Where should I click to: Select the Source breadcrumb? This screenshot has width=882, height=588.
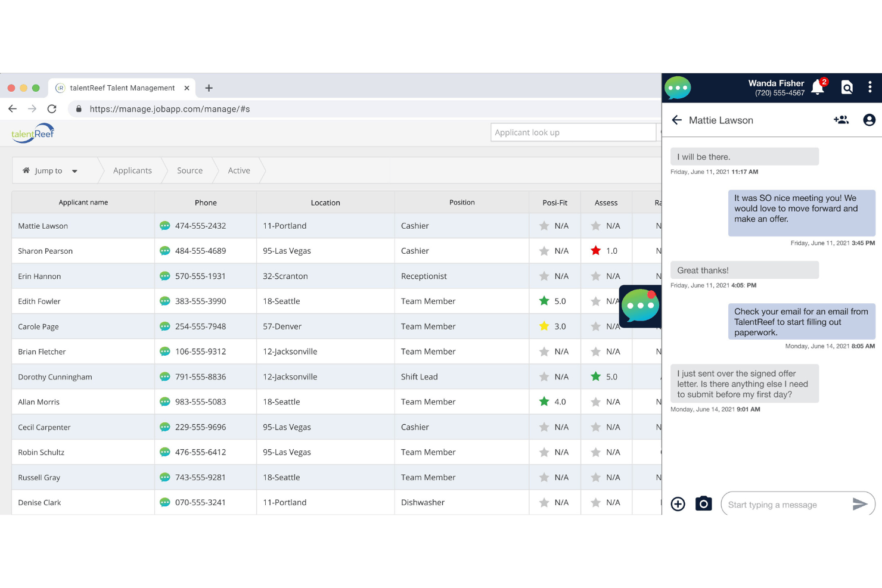tap(190, 170)
